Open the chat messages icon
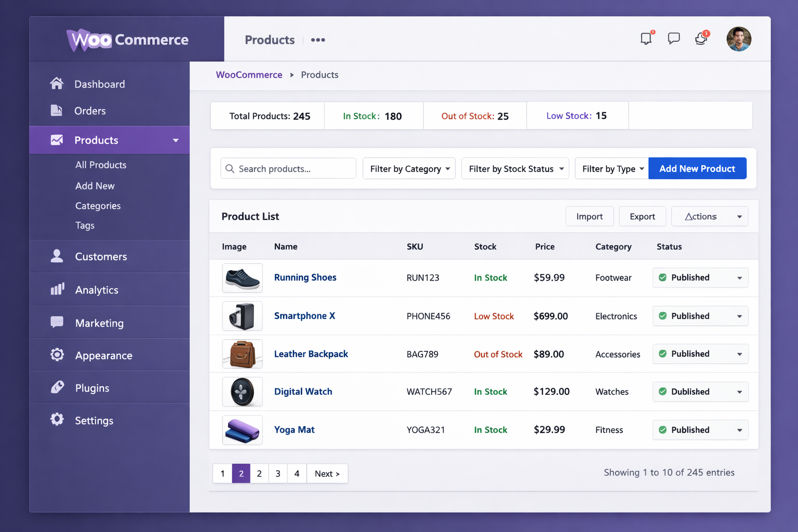 point(673,39)
